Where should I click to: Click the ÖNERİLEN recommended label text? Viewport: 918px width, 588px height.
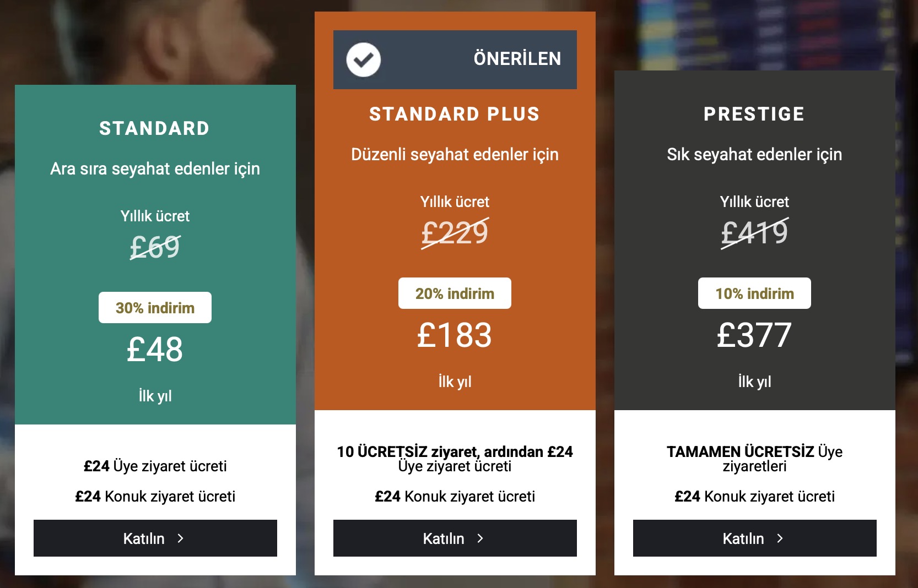coord(517,59)
